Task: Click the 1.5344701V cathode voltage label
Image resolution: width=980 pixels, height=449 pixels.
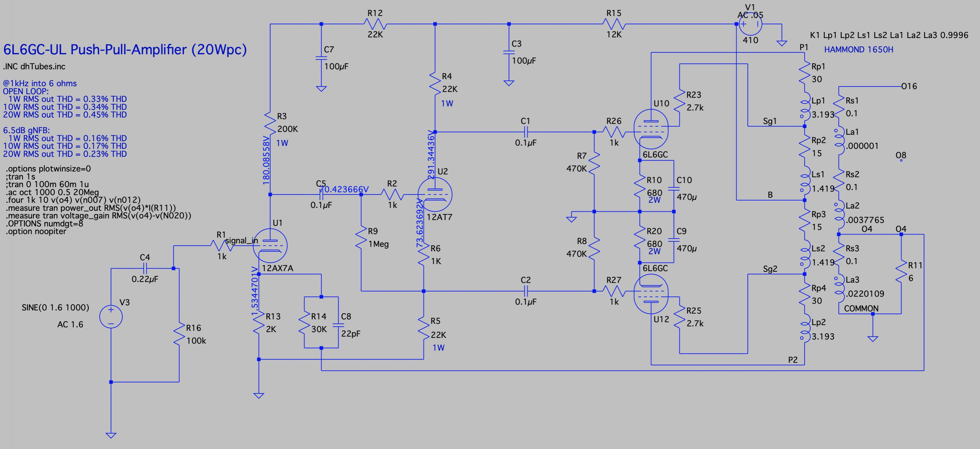Action: pos(255,291)
